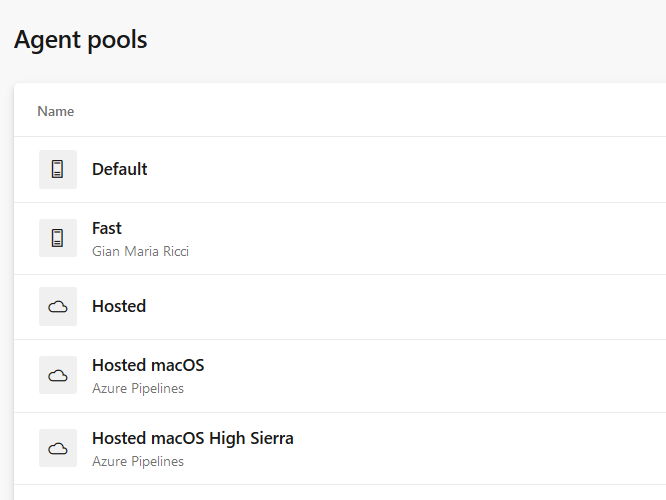Click the Default pool device icon
The width and height of the screenshot is (666, 500).
[x=58, y=169]
